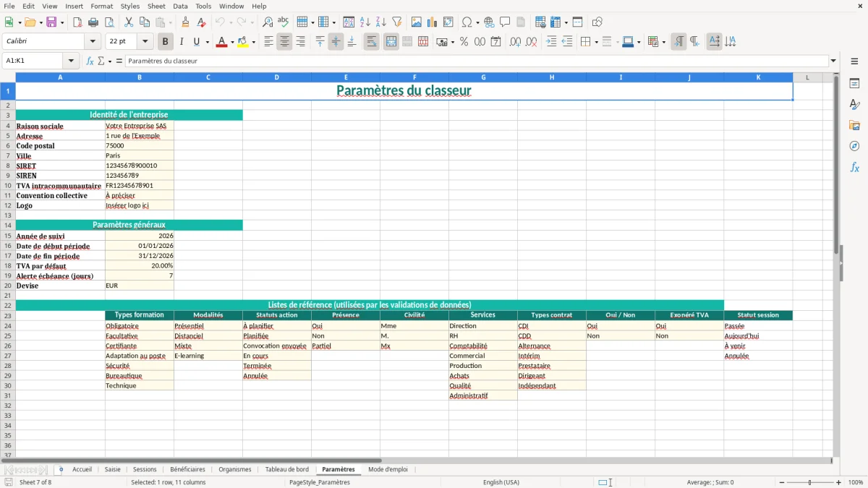This screenshot has width=868, height=488.
Task: Open sidebar Styles panel icon
Action: click(854, 104)
